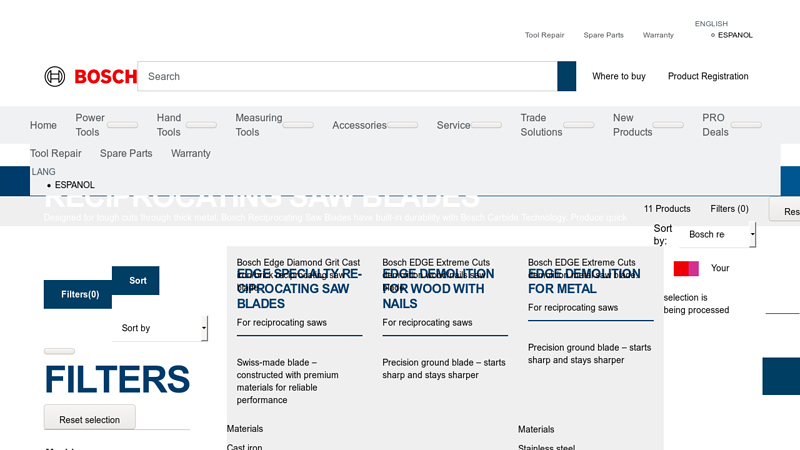
Task: Click the Reset selection button
Action: pyautogui.click(x=89, y=419)
